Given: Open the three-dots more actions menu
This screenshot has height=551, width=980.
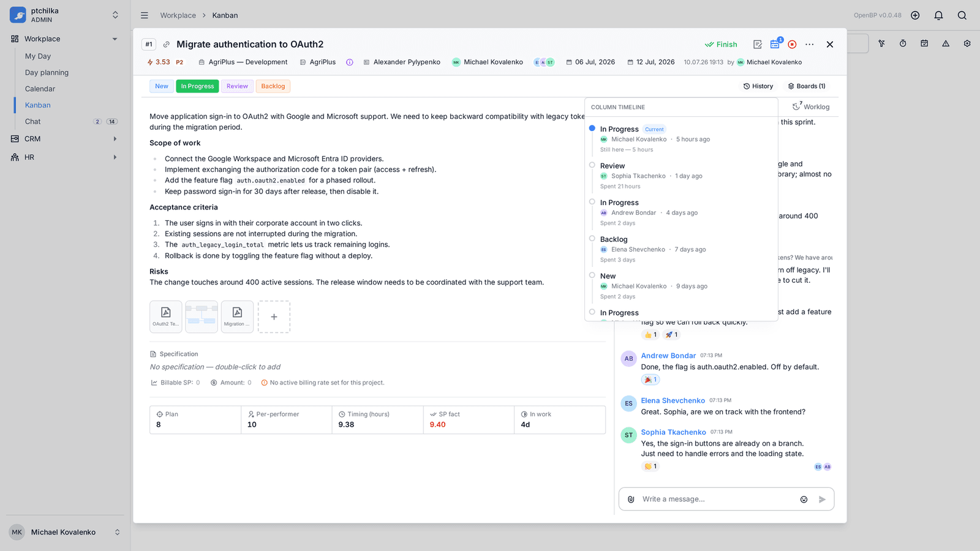Looking at the screenshot, I should pyautogui.click(x=810, y=45).
